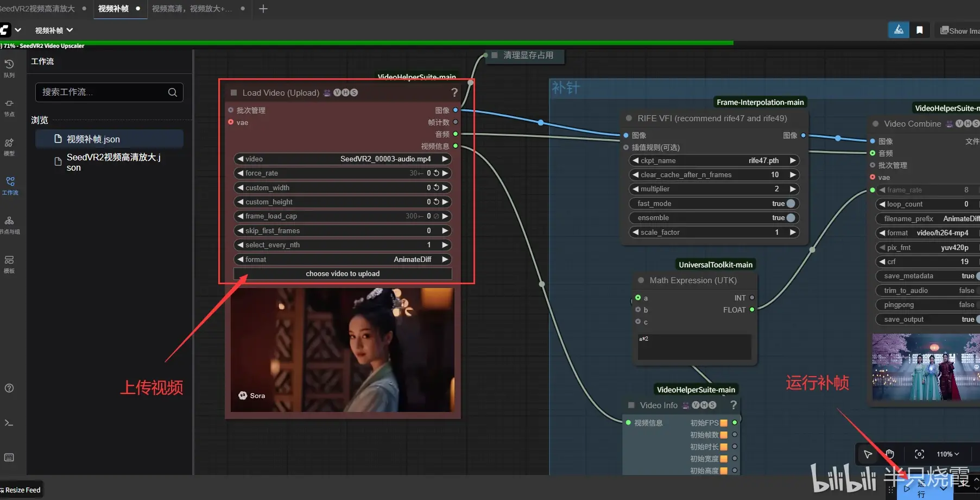
Task: Open SeedVR2视频高清放大.json in the workflow list
Action: (109, 162)
